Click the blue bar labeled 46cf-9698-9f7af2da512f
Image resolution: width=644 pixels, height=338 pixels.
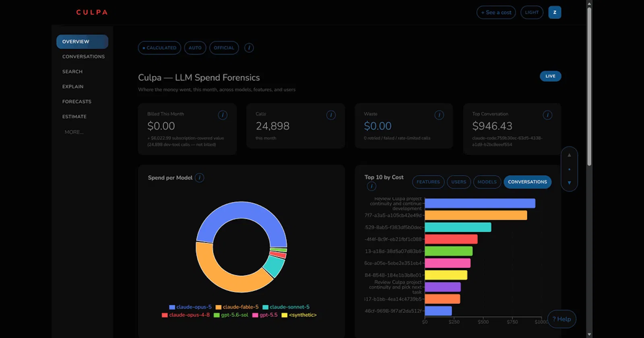click(438, 311)
